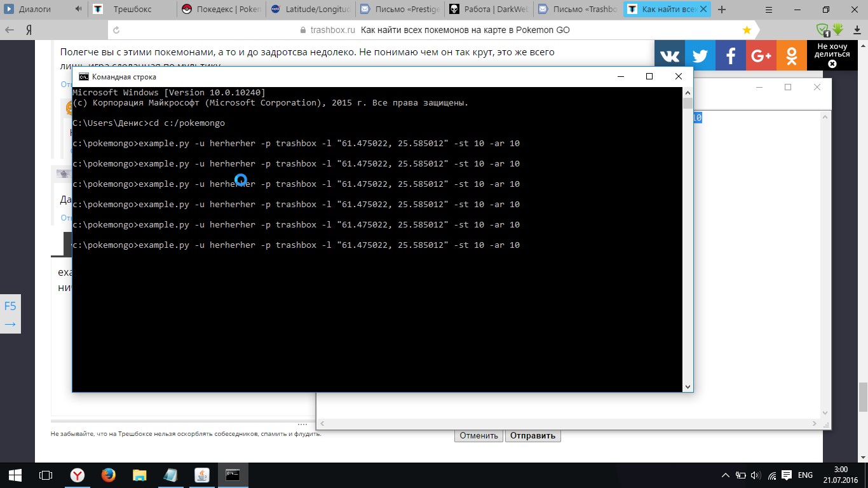
Task: Close the background comment window
Action: tap(818, 87)
